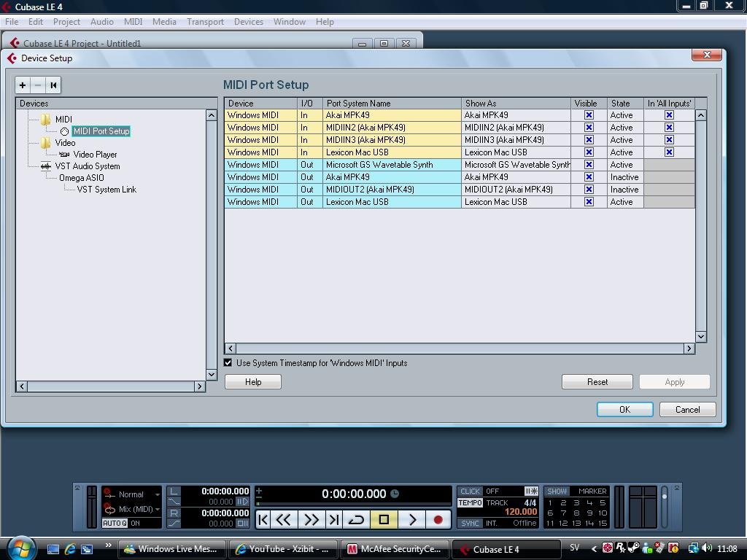Confirm the dialog with OK
Viewport: 747px width, 560px height.
(x=624, y=410)
